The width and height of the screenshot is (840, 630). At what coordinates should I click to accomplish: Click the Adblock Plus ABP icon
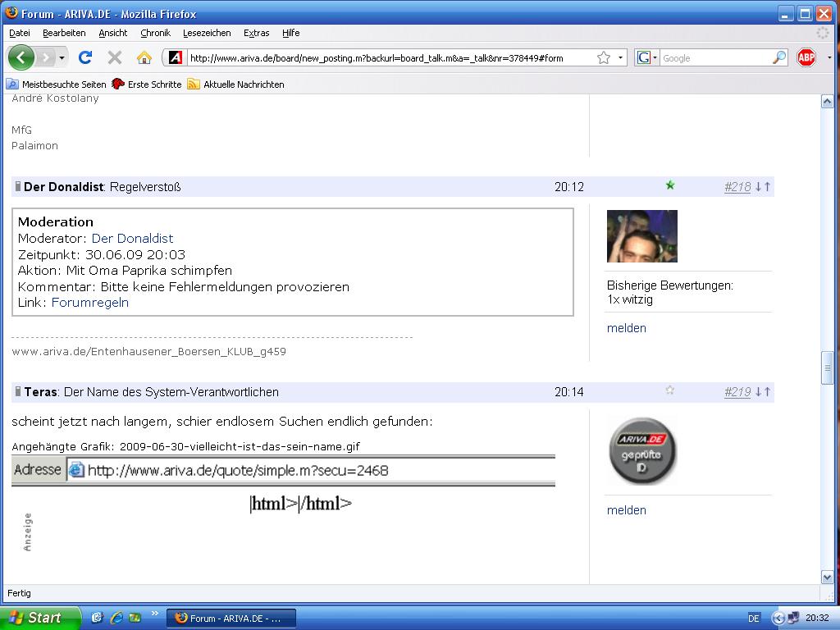point(806,57)
